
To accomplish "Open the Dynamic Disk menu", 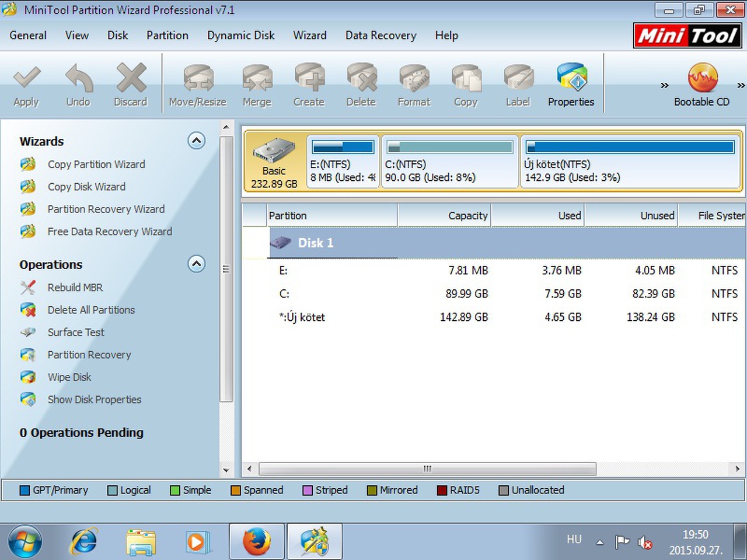I will click(x=241, y=36).
